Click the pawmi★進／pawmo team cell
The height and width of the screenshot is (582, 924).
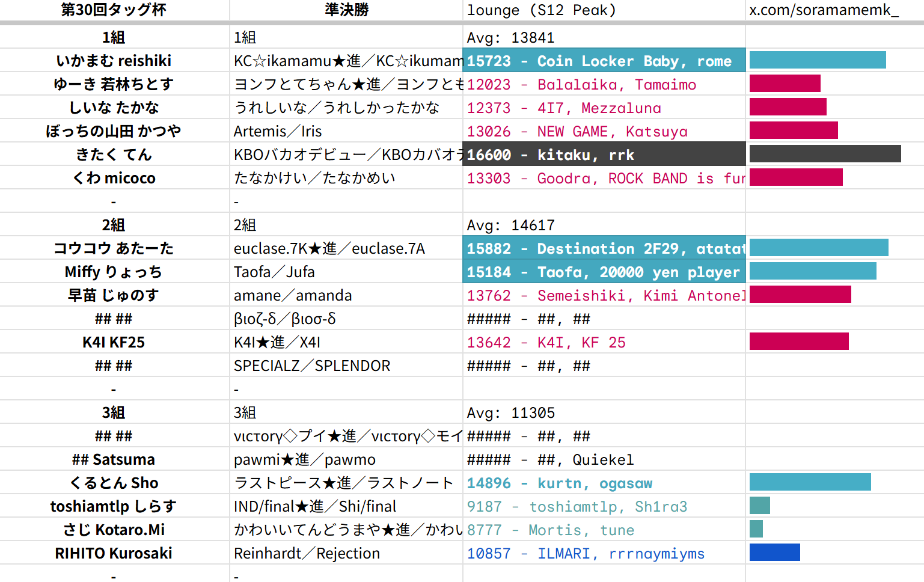click(346, 459)
